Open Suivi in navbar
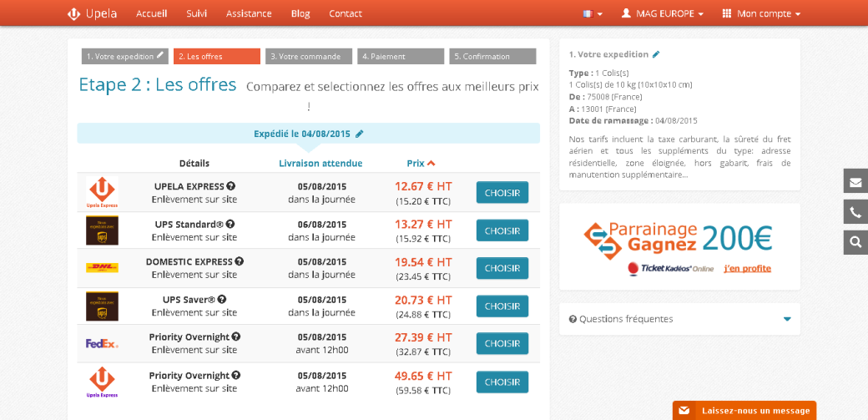Screen dimensions: 868x420 (197, 13)
